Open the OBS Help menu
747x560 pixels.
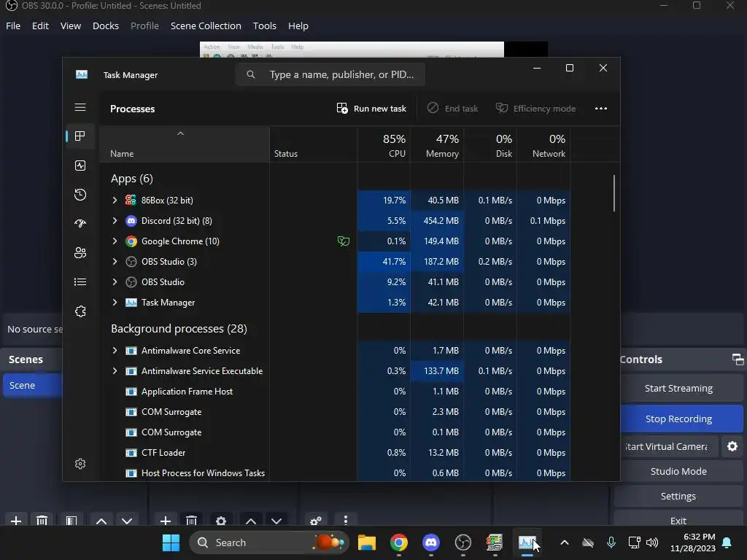pyautogui.click(x=298, y=26)
